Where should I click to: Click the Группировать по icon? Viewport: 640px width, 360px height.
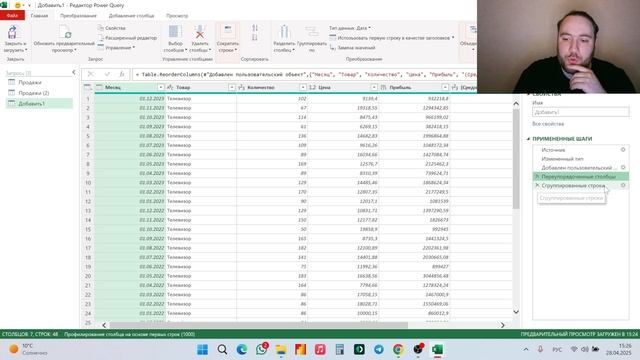click(312, 32)
